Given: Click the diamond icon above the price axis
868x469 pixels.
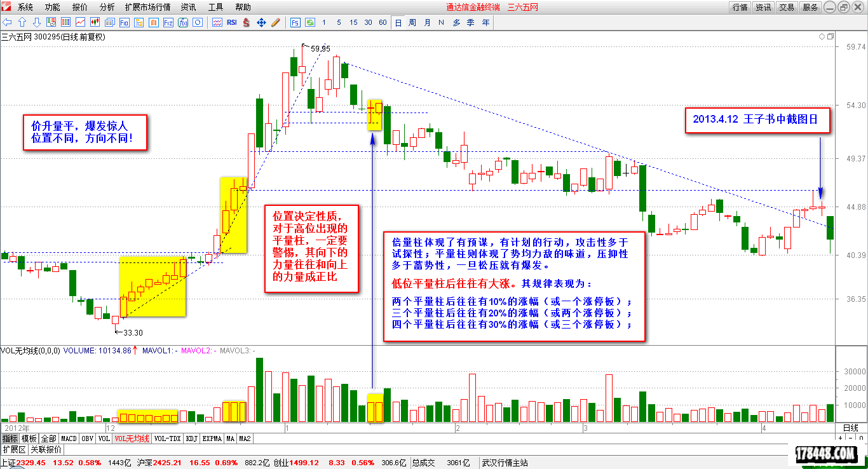Looking at the screenshot, I should 823,37.
